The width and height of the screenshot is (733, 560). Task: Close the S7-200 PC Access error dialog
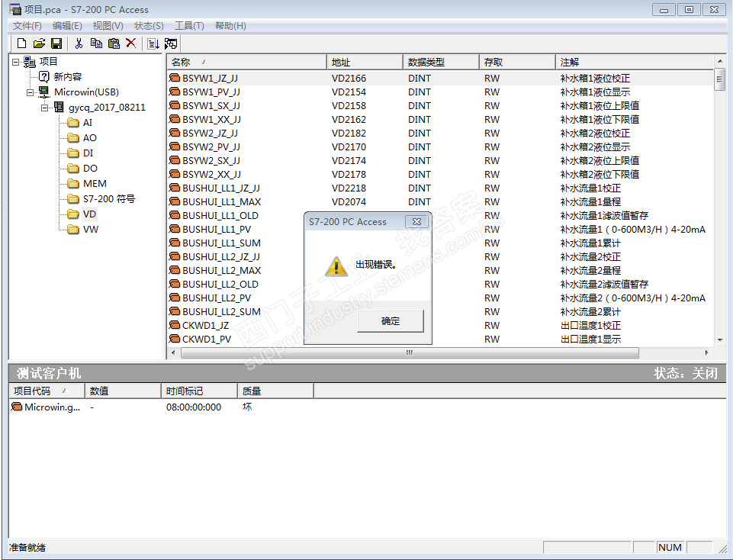pyautogui.click(x=416, y=221)
